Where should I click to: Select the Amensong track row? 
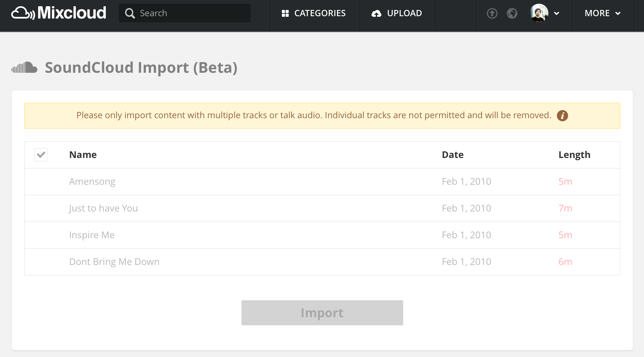point(92,182)
